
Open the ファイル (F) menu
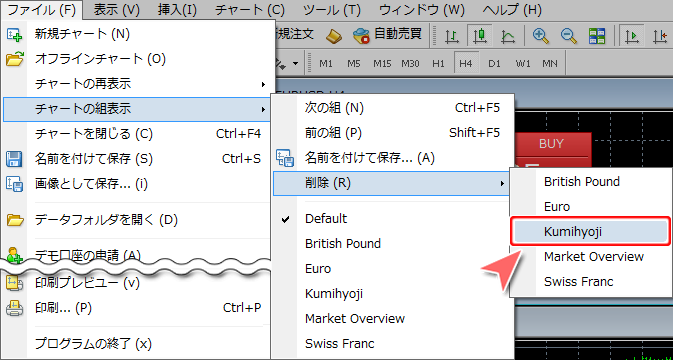(x=42, y=9)
